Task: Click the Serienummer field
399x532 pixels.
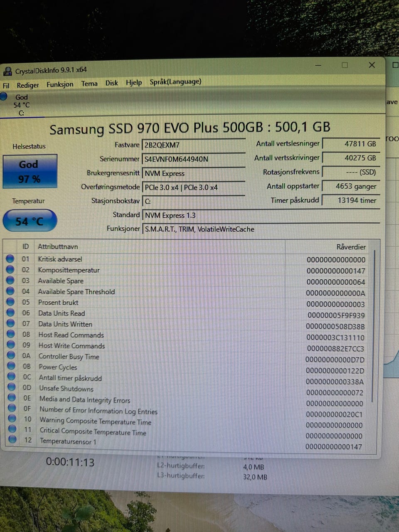Action: pos(194,159)
